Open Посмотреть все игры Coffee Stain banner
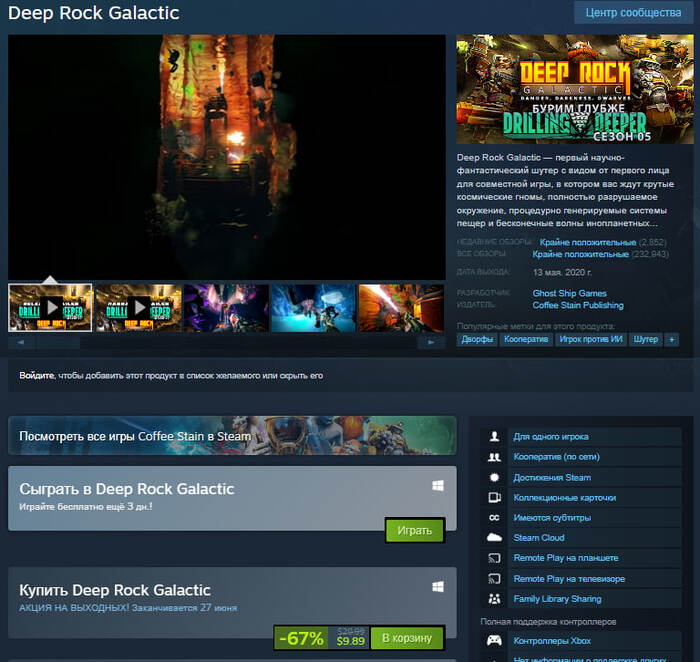 tap(232, 436)
